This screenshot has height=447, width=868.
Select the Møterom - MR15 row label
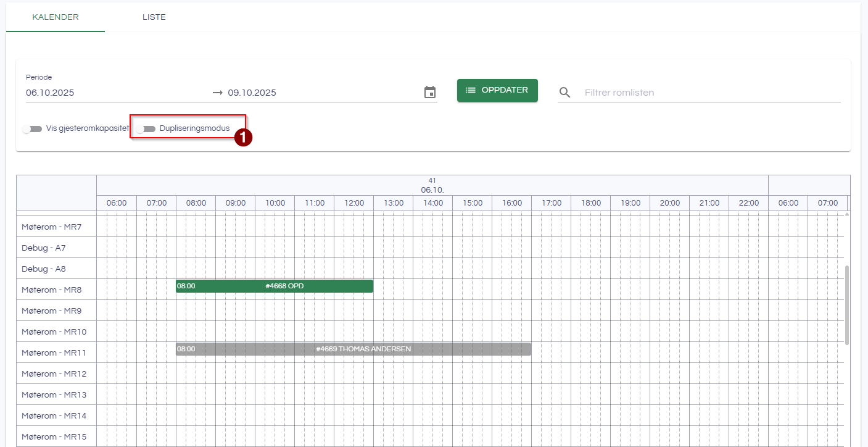(56, 437)
